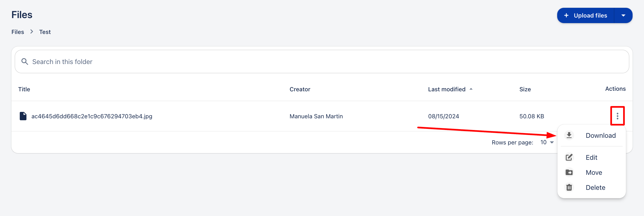This screenshot has width=644, height=216.
Task: Choose Edit in the actions menu
Action: [x=591, y=158]
